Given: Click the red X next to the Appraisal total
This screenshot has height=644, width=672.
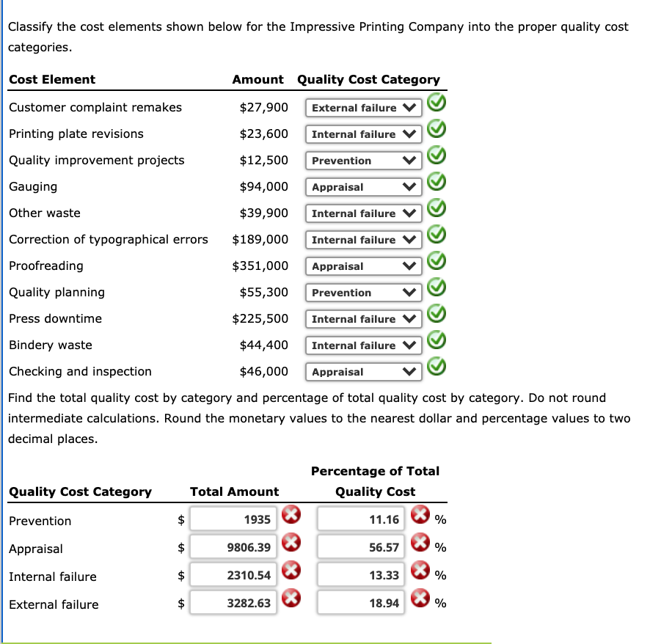Looking at the screenshot, I should [291, 543].
